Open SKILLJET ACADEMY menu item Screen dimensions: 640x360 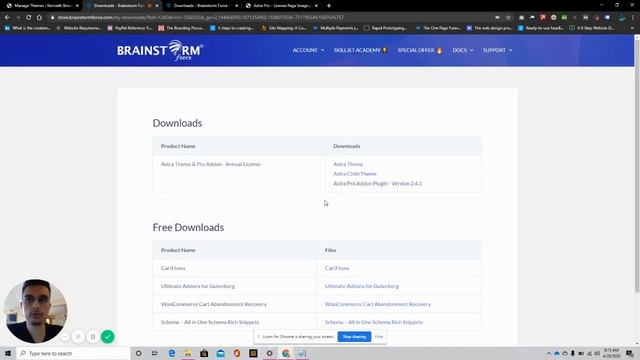coord(360,50)
